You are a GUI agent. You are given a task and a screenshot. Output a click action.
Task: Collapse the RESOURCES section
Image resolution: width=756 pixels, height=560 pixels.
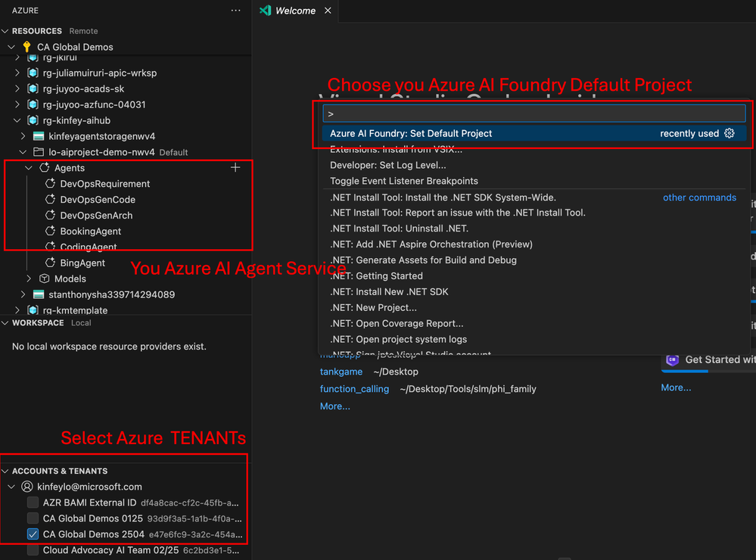pos(5,31)
